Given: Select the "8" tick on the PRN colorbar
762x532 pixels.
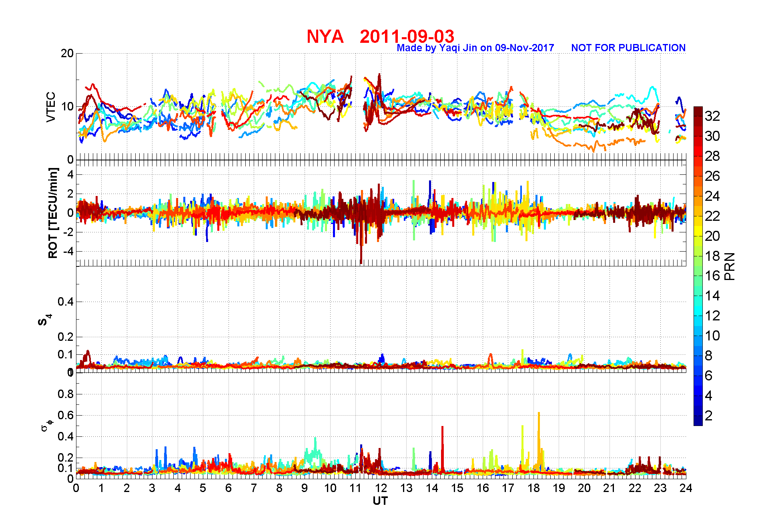Looking at the screenshot, I should pos(709,356).
